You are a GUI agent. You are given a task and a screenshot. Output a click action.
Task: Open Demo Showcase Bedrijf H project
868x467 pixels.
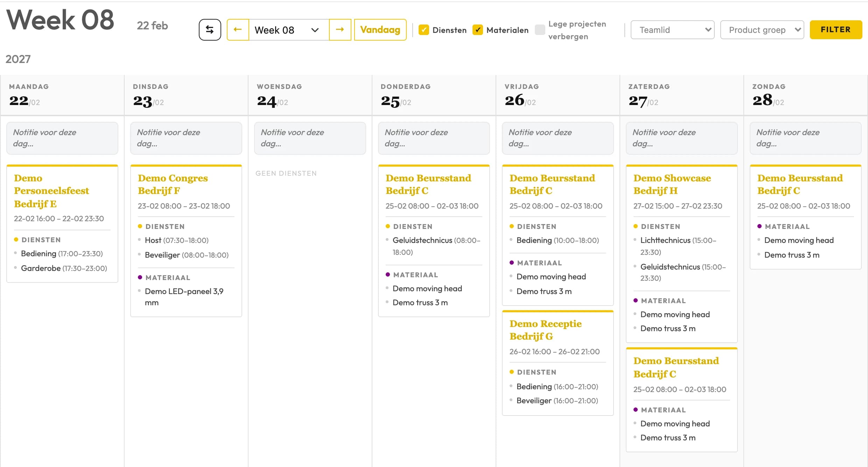pos(672,184)
